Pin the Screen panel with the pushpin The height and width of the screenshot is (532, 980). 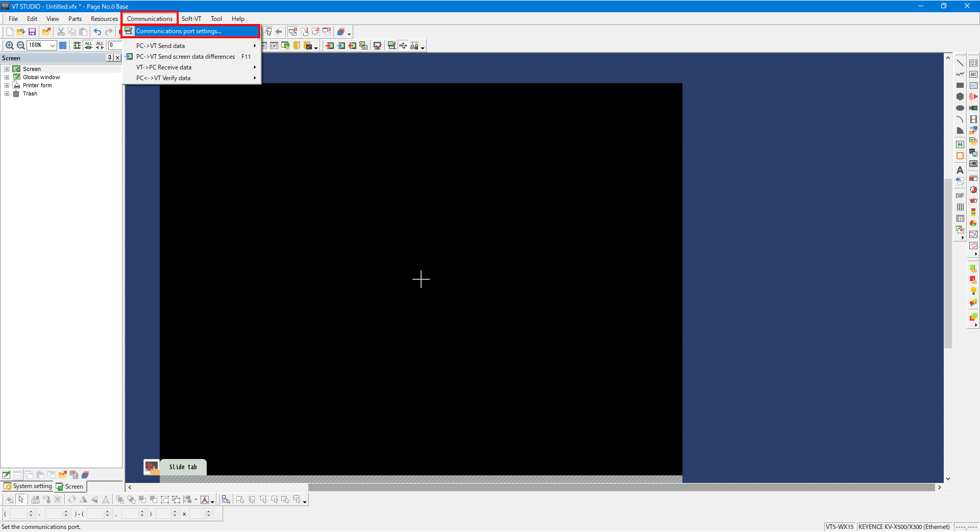click(x=109, y=58)
